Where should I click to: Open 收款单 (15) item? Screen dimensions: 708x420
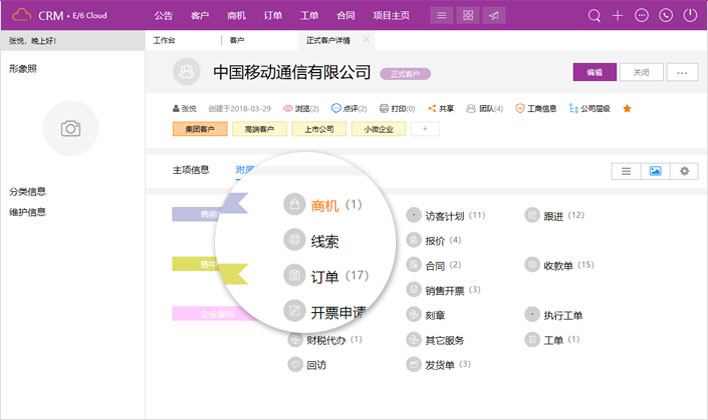(559, 265)
